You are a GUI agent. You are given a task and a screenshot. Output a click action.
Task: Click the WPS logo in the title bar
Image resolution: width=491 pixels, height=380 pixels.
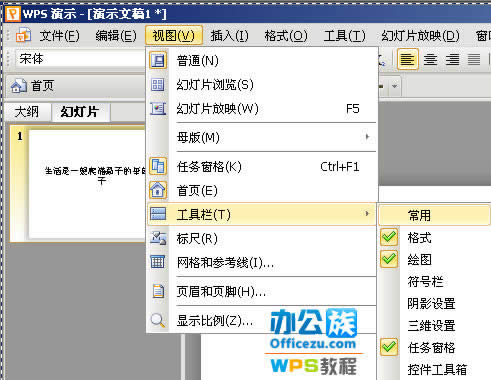click(13, 14)
